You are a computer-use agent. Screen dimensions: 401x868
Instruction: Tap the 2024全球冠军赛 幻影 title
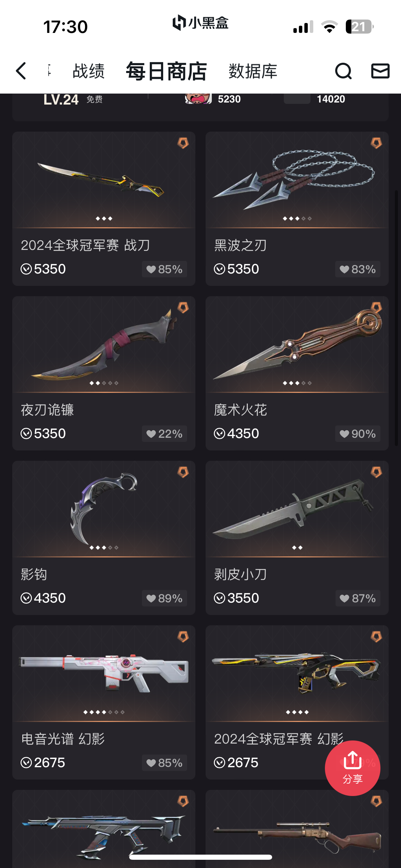point(279,739)
